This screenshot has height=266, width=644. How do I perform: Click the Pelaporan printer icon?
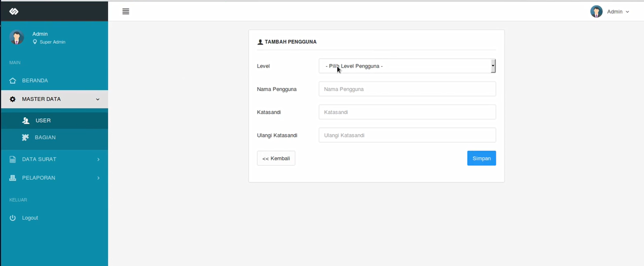[13, 178]
